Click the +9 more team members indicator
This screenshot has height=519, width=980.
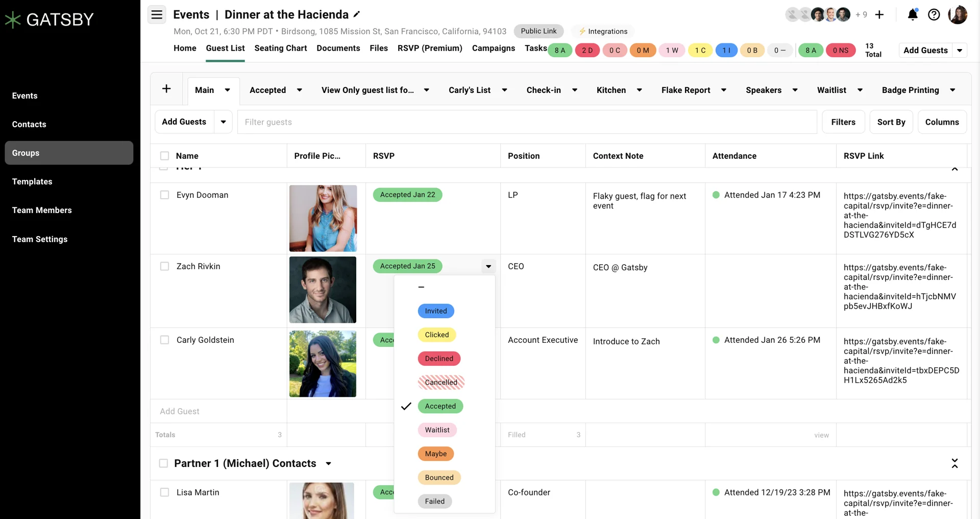[x=861, y=15]
